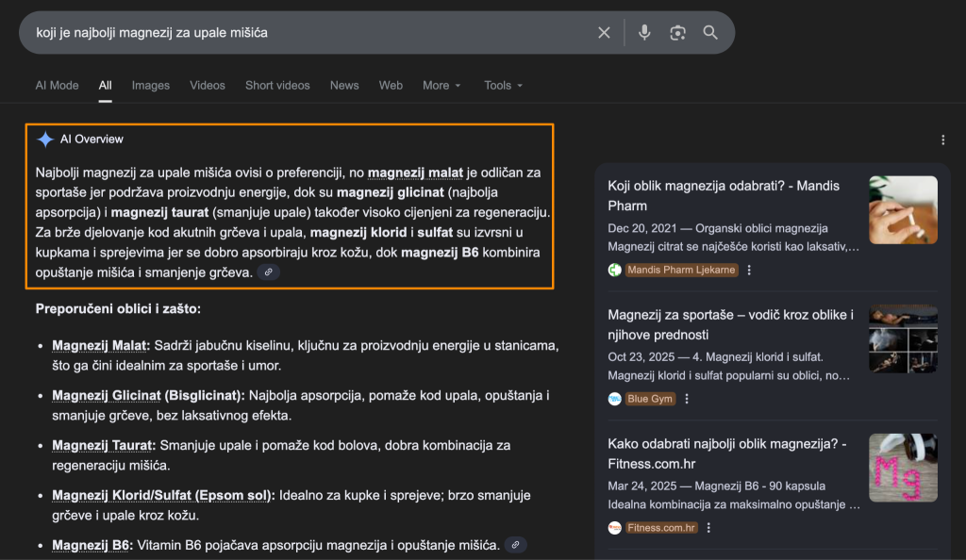Screen dimensions: 966x560
Task: Switch to the Images tab
Action: 151,86
